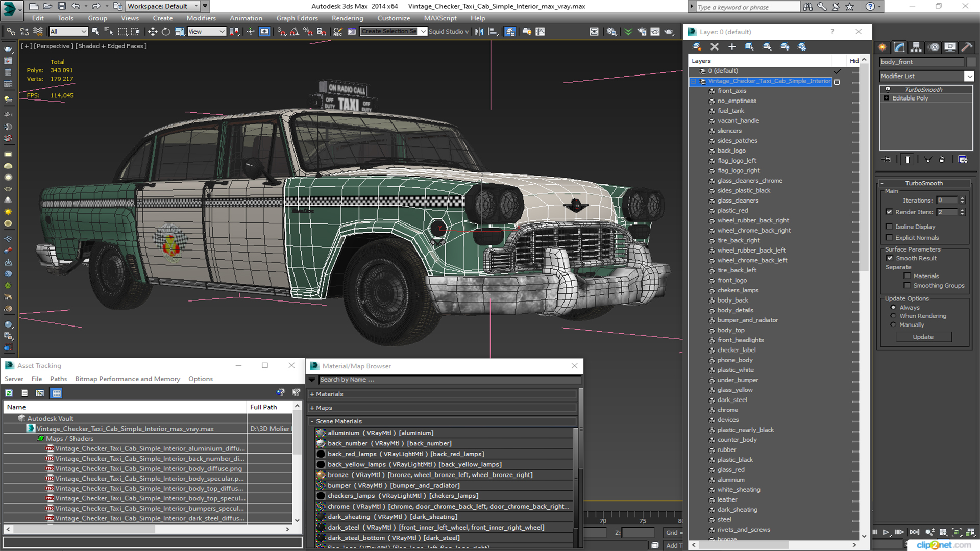Open the Modifiers menu
Image resolution: width=980 pixels, height=551 pixels.
[x=201, y=18]
